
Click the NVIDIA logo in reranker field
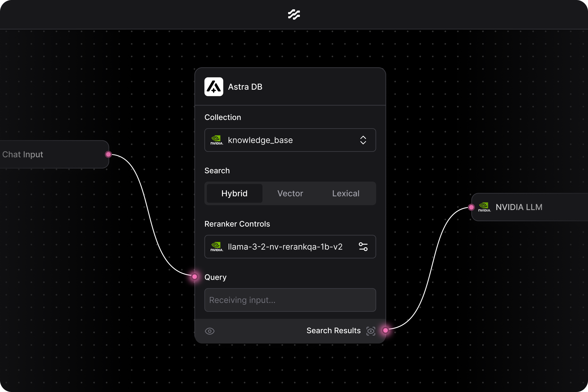tap(217, 247)
